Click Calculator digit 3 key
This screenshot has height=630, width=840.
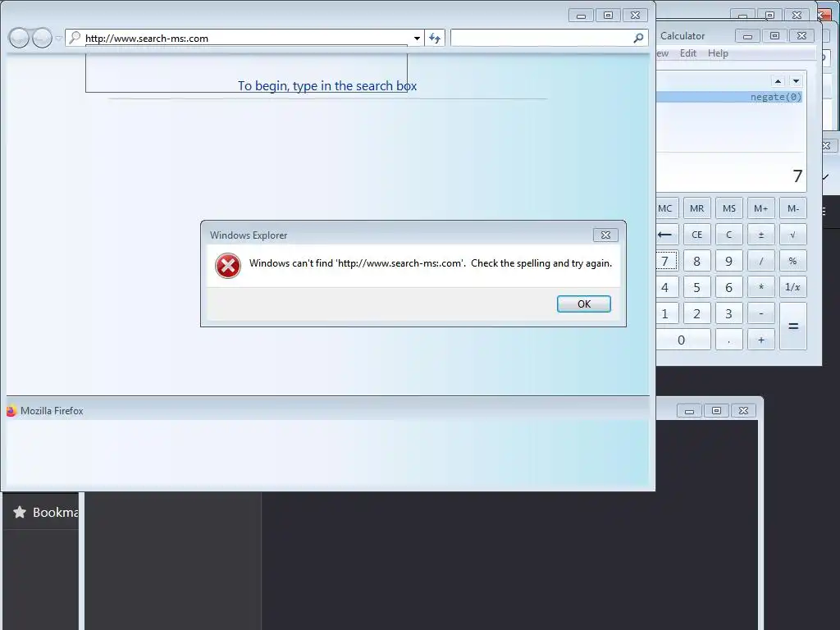pos(729,313)
